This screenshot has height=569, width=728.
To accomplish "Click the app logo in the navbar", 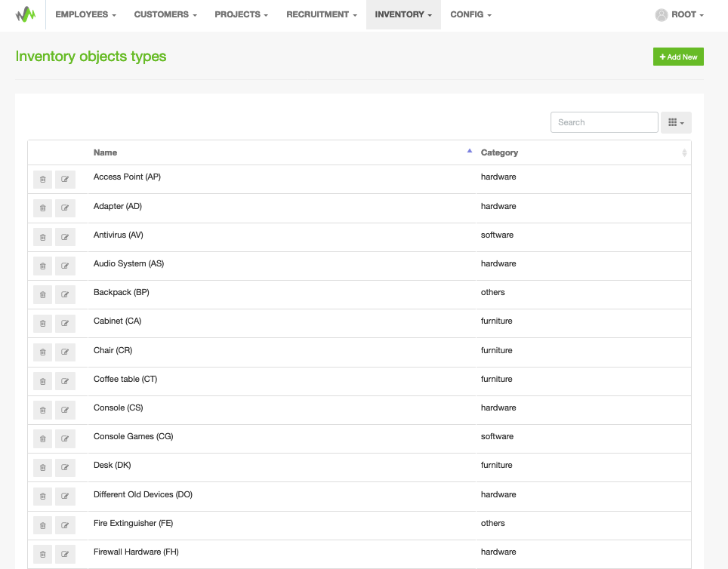I will pyautogui.click(x=26, y=14).
